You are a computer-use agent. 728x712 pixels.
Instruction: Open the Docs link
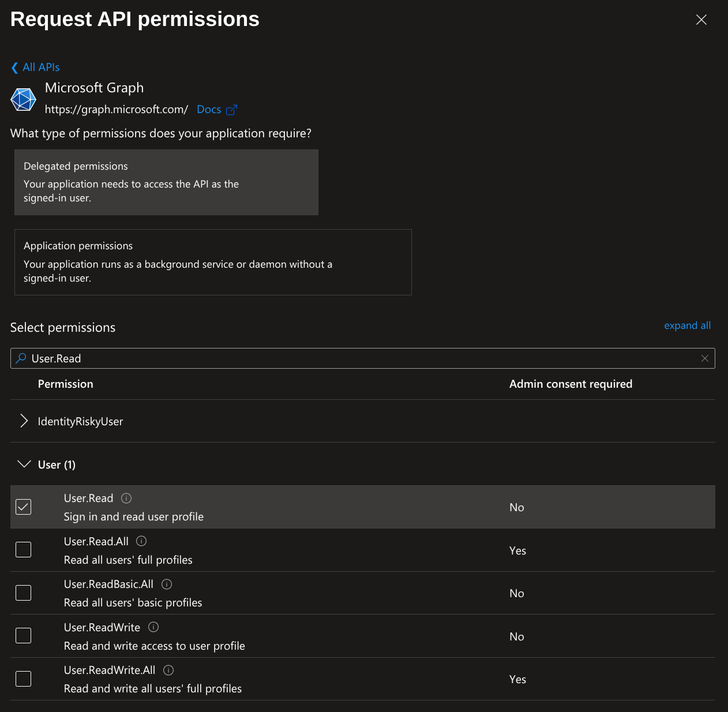tap(209, 110)
